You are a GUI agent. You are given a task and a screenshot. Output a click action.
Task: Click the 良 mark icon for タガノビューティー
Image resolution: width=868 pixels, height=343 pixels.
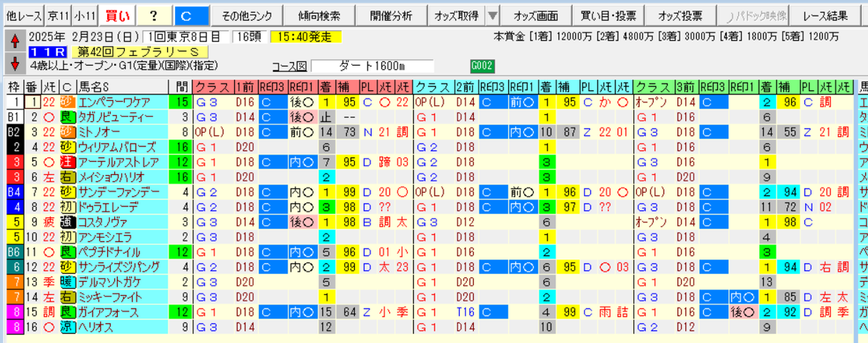tap(67, 117)
